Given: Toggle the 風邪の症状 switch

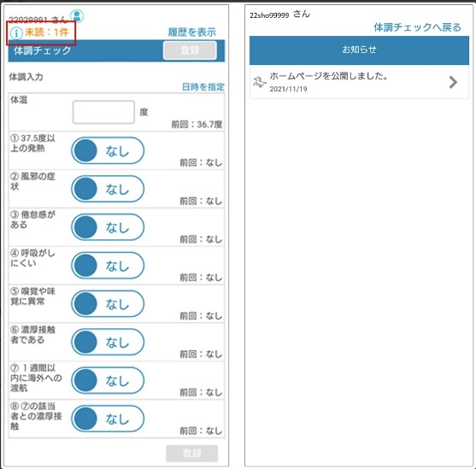Looking at the screenshot, I should coord(108,189).
